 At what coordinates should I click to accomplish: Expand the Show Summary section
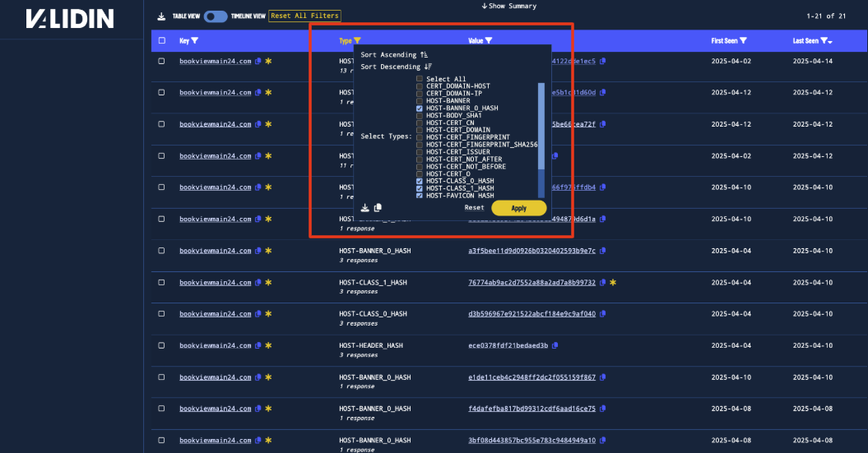[x=508, y=6]
